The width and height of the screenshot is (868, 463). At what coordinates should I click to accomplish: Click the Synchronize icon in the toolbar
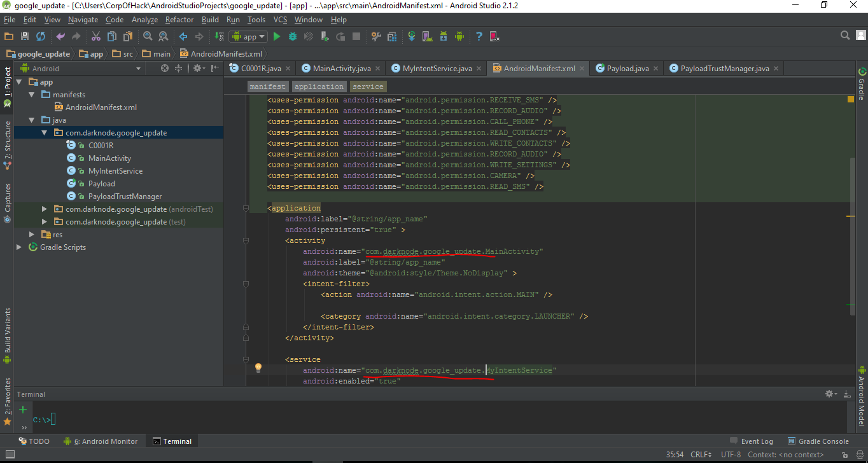41,37
